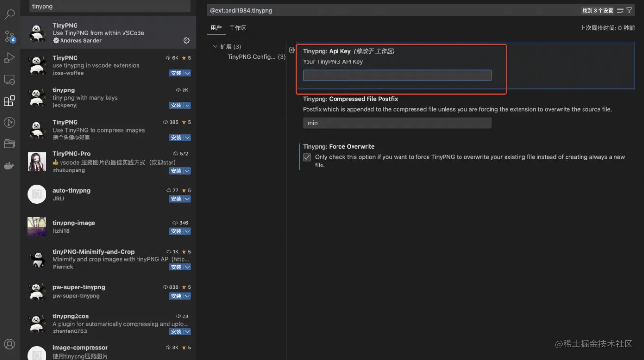Focus the Compressed File Postfix field
The image size is (644, 360).
[397, 123]
